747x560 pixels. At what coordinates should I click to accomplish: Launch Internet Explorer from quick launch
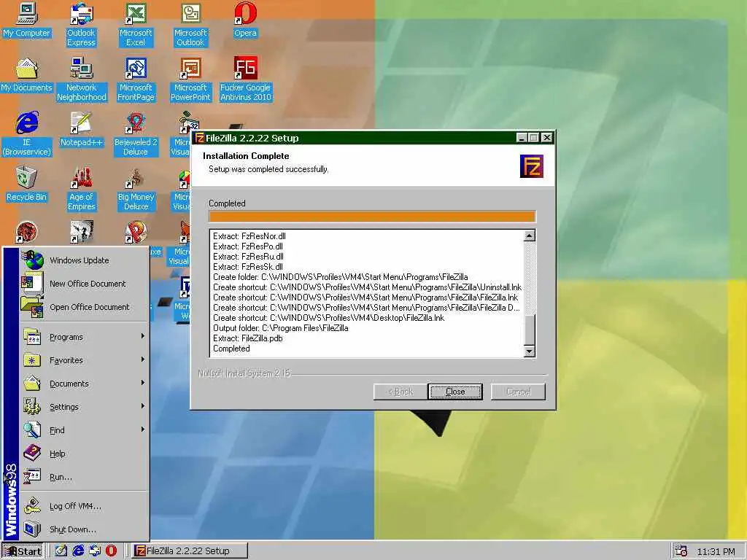pyautogui.click(x=77, y=551)
